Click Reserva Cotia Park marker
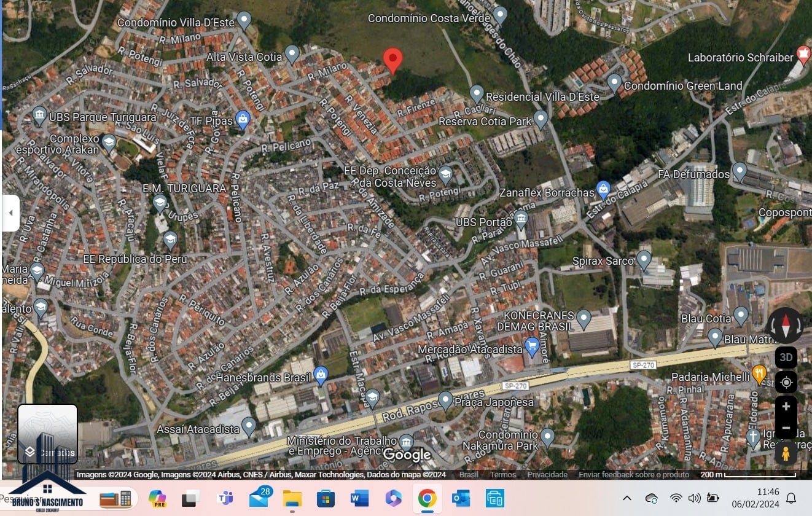 [x=541, y=119]
